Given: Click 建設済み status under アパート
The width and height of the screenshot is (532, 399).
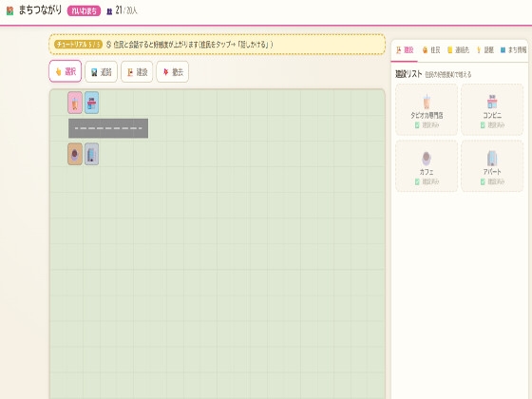Looking at the screenshot, I should (492, 181).
